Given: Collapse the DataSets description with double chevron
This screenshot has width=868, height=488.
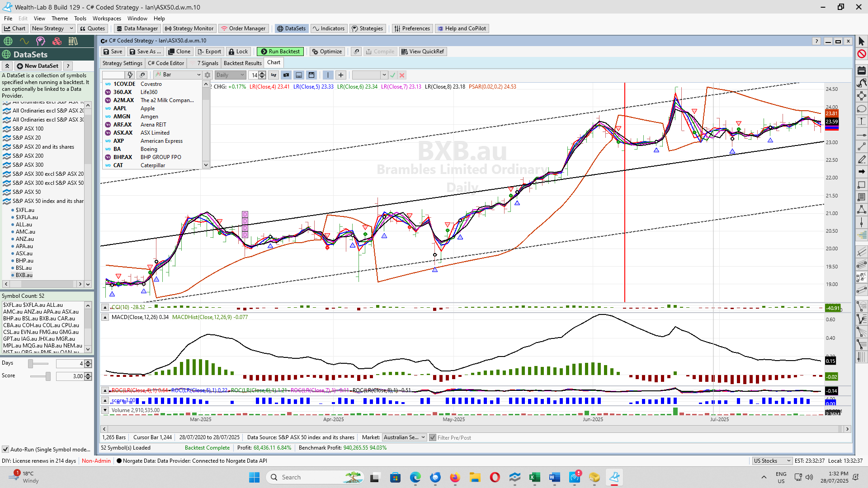Looking at the screenshot, I should click(x=7, y=66).
